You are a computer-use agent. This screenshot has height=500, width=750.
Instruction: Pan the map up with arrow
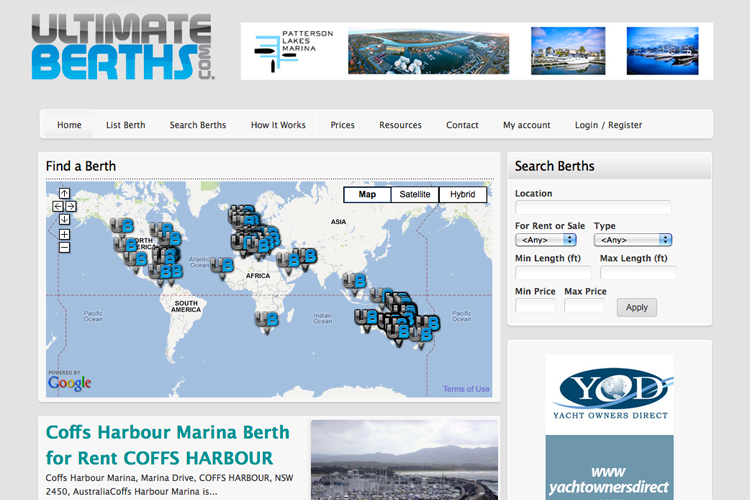click(64, 193)
